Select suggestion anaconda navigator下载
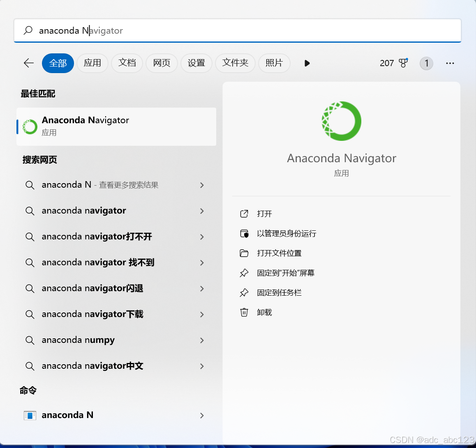The image size is (476, 448). click(x=116, y=314)
